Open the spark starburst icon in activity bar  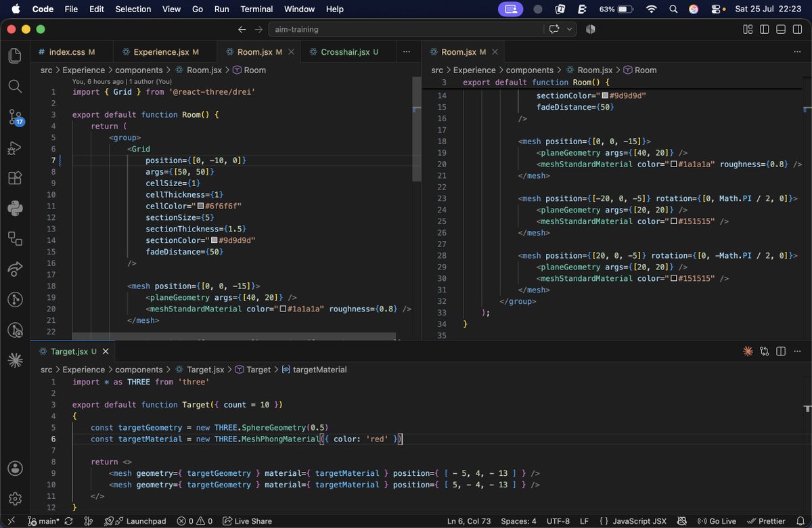point(15,361)
